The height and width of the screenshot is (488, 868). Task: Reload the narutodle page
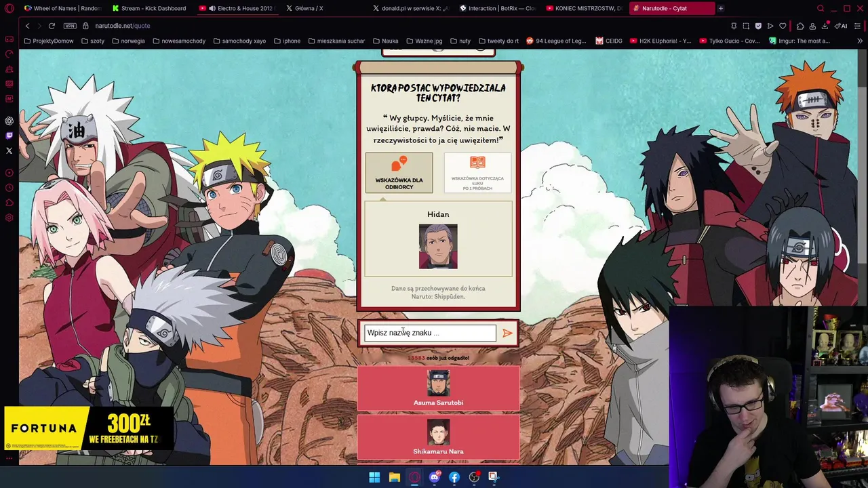(52, 26)
